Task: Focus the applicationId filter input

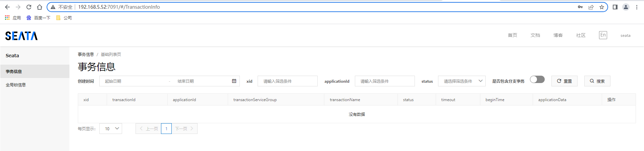Action: click(x=385, y=81)
